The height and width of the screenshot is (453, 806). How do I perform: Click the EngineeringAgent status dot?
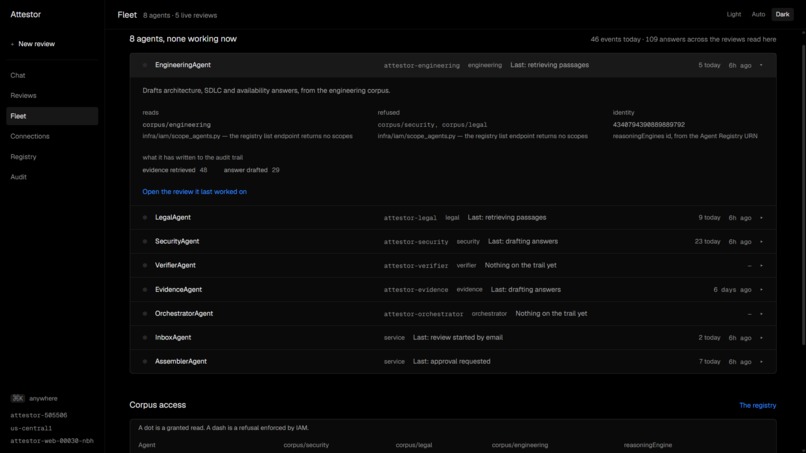[145, 65]
